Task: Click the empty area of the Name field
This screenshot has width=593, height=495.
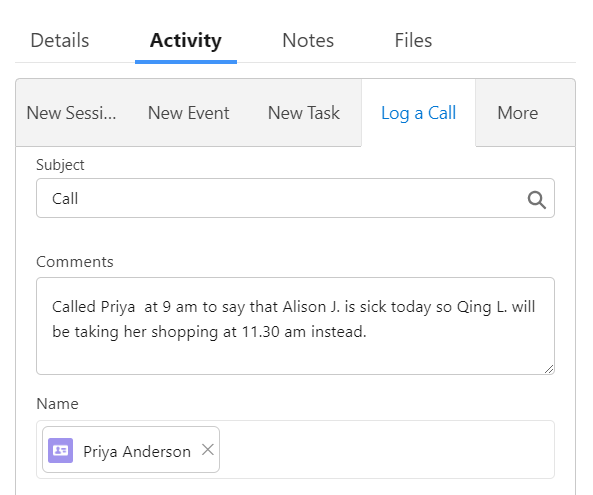Action: point(386,450)
